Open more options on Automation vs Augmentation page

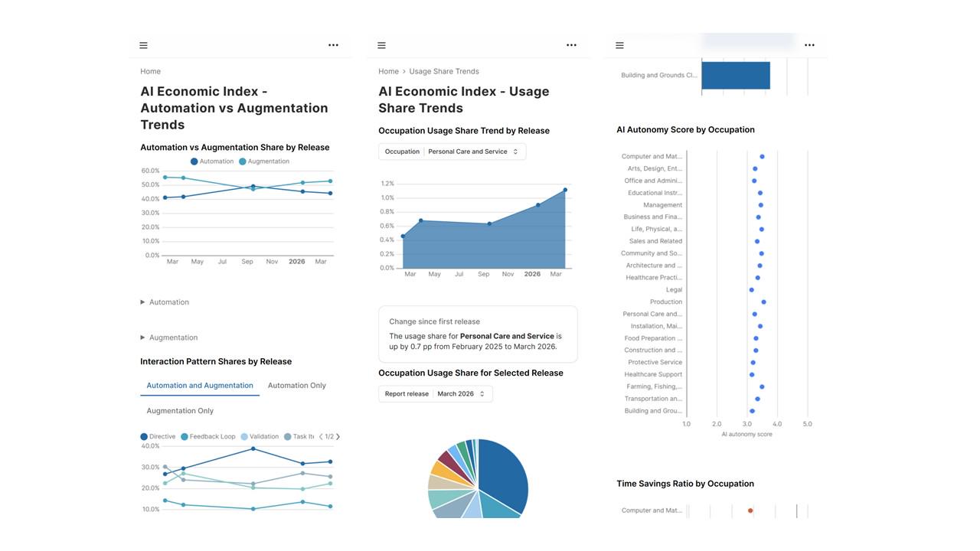coord(333,45)
